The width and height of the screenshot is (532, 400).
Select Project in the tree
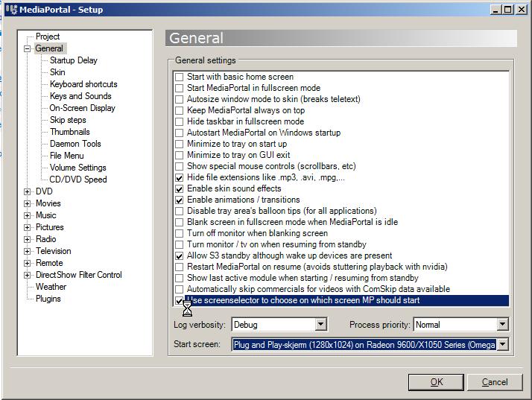pos(48,36)
